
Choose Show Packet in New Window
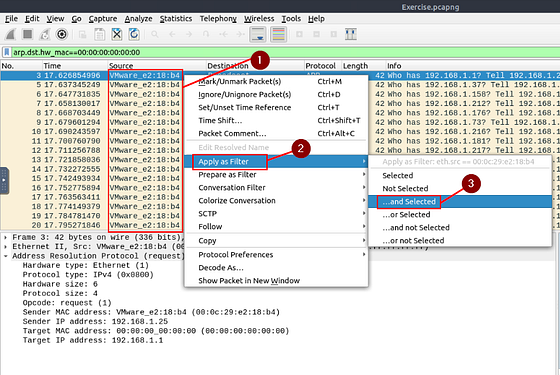[276, 281]
